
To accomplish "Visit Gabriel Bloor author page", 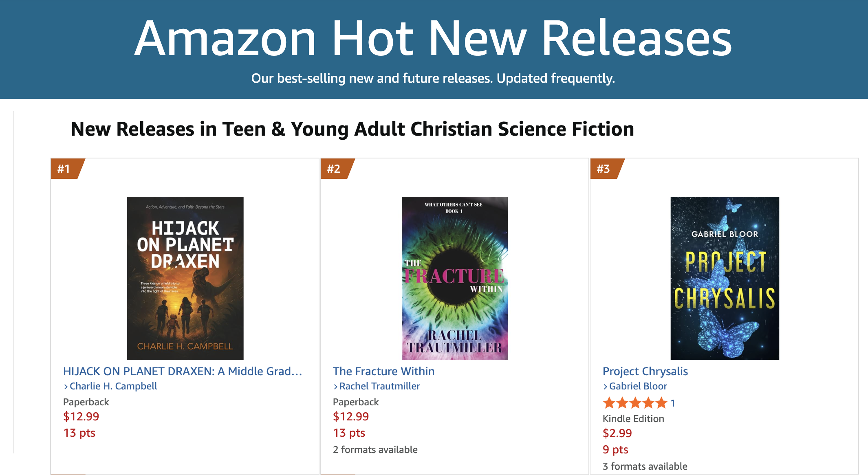I will 638,386.
